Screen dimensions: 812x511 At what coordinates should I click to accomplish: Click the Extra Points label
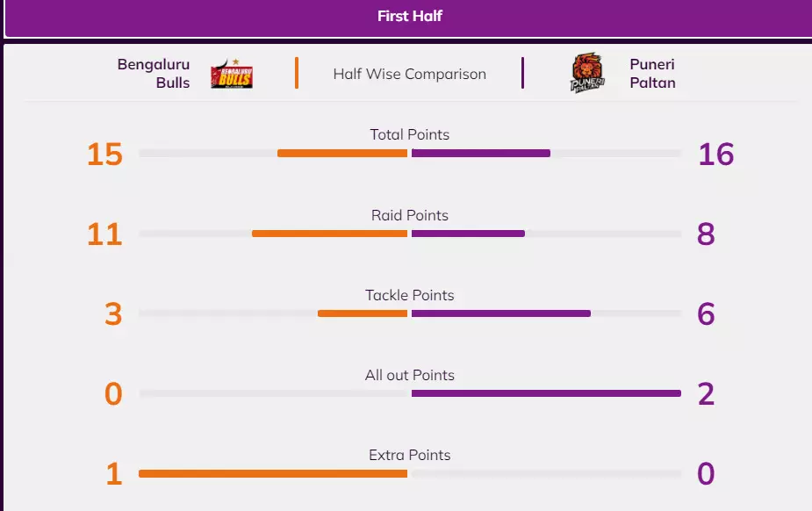(x=409, y=455)
